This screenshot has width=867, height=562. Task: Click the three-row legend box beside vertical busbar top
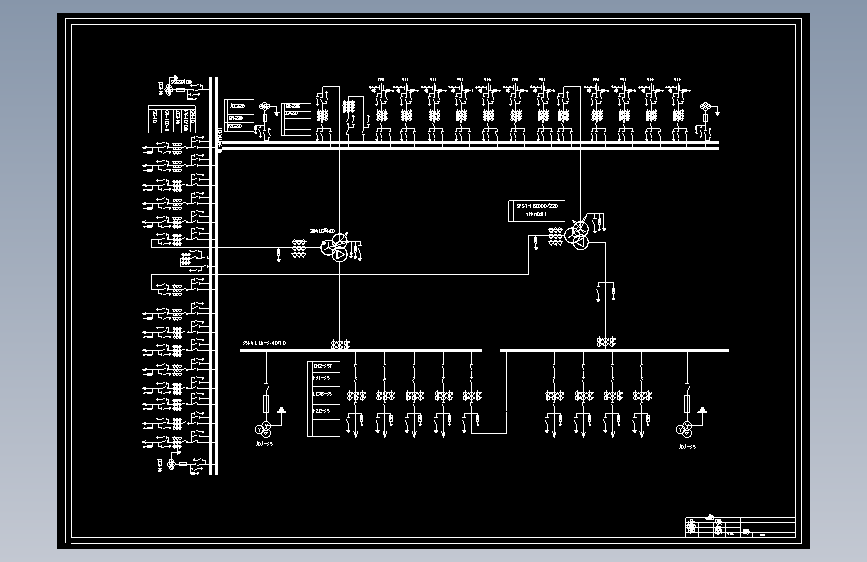click(239, 116)
